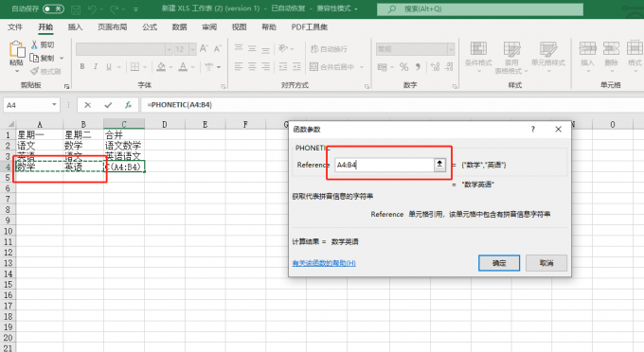This screenshot has width=644, height=352.
Task: Switch to the 公式 ribbon tab
Action: (150, 27)
